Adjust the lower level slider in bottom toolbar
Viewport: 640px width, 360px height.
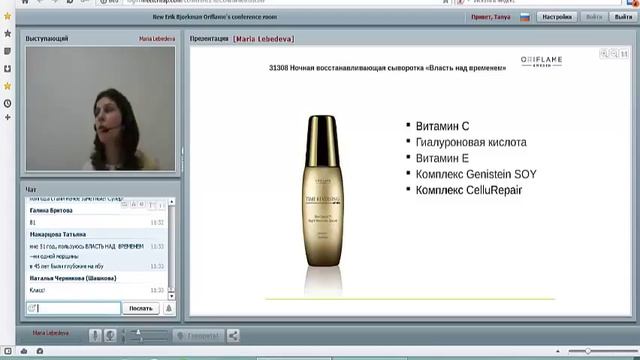[149, 339]
